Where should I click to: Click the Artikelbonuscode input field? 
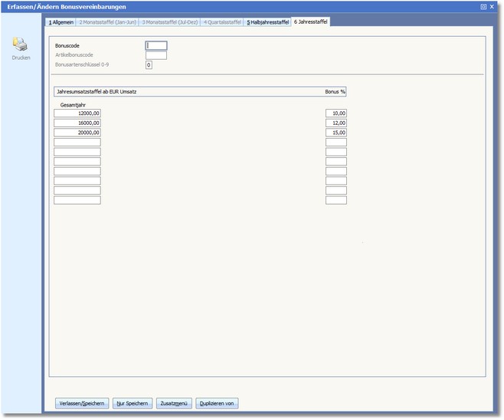155,55
